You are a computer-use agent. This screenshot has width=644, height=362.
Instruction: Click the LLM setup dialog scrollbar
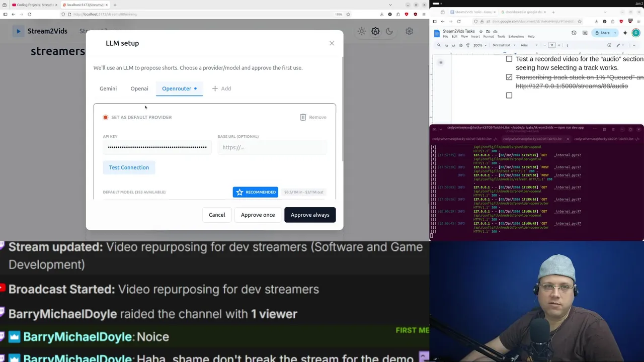(342, 108)
